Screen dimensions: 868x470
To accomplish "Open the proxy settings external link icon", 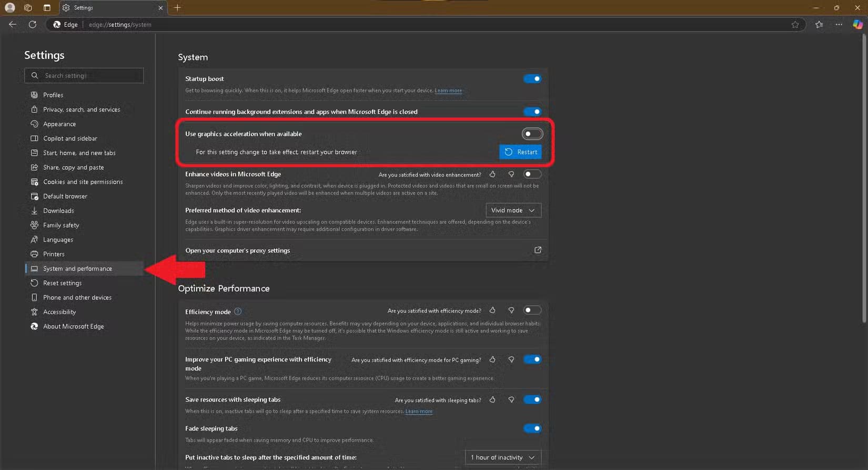I will 538,250.
